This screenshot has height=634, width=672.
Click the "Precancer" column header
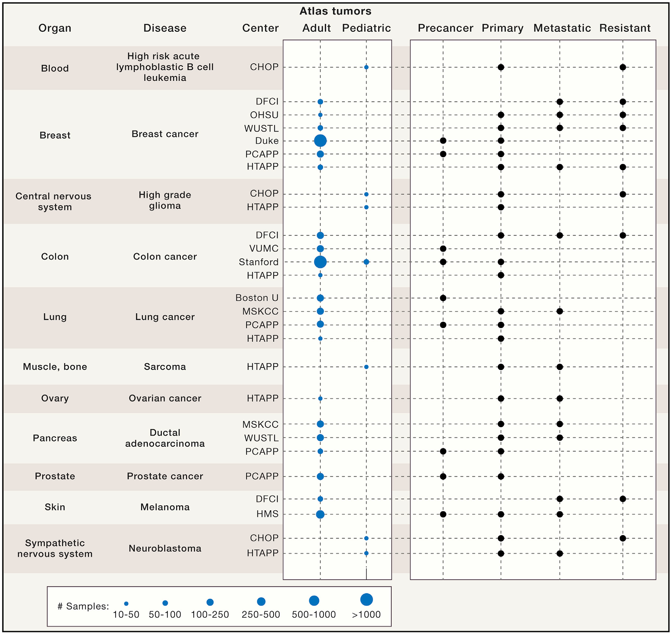tap(445, 28)
